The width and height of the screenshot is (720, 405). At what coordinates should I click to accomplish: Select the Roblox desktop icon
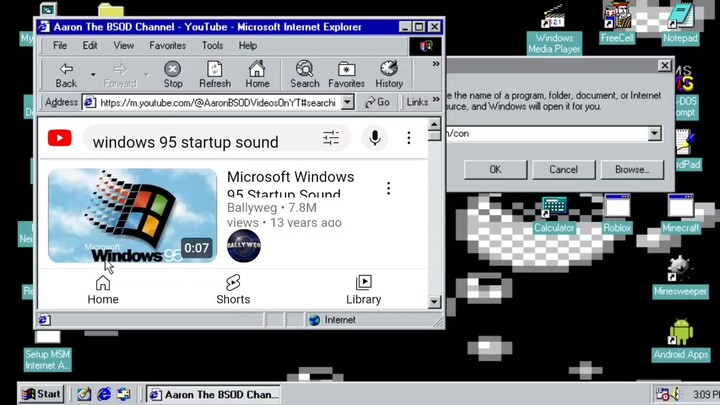click(x=617, y=215)
